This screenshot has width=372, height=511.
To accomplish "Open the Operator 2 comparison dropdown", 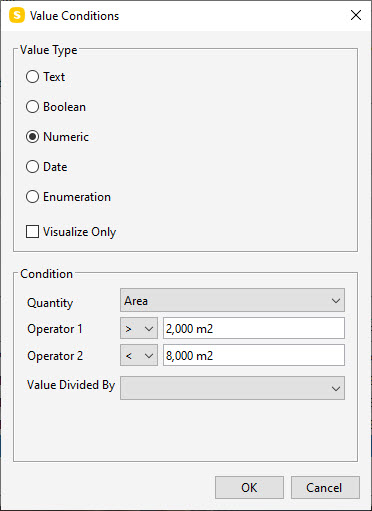I will [139, 355].
